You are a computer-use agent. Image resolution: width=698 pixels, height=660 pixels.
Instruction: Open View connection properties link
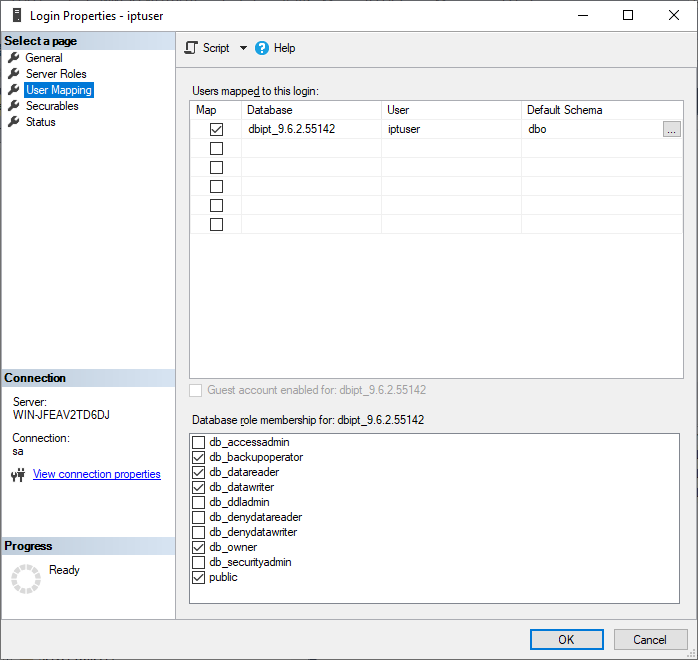(x=97, y=474)
